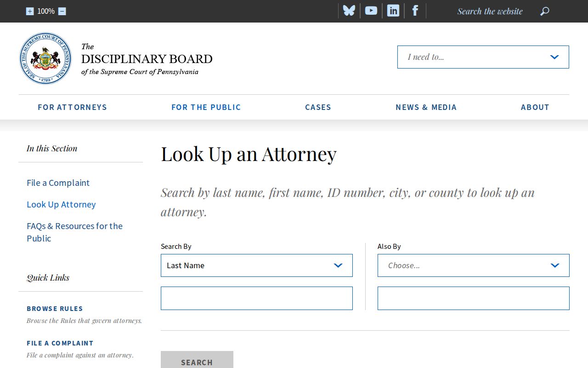Screen dimensions: 588x368
Task: Focus the Search By text input field
Action: pos(257,298)
